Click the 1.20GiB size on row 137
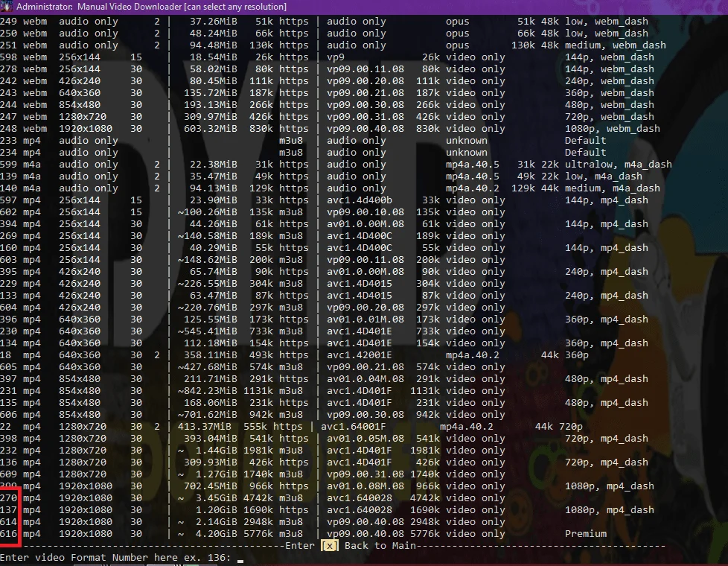This screenshot has height=566, width=728. click(x=217, y=509)
